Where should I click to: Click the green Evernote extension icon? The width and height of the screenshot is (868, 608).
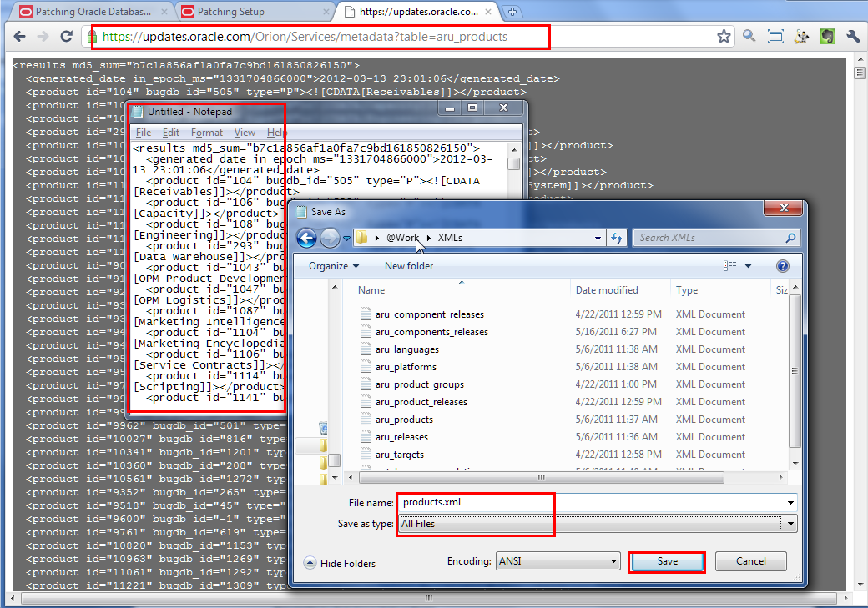coord(827,37)
